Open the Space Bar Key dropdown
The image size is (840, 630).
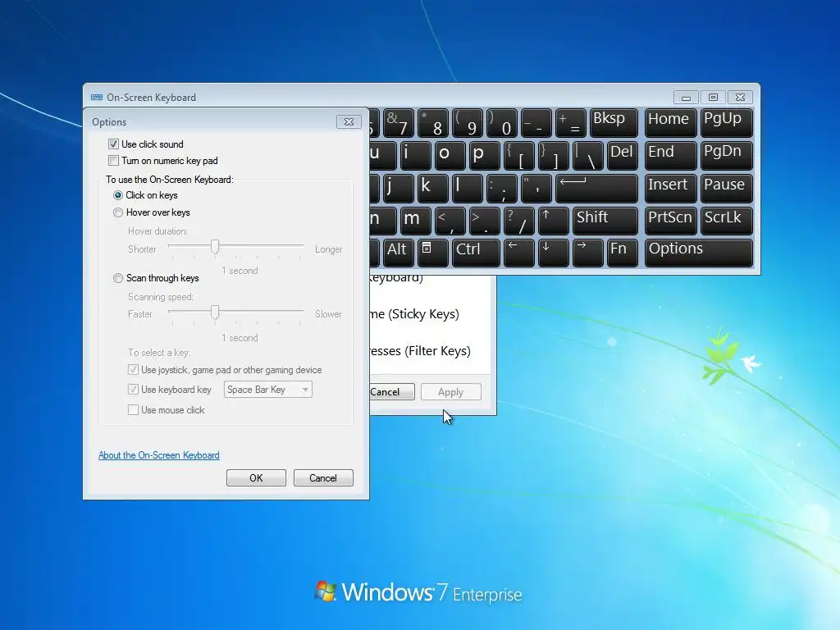click(x=268, y=390)
